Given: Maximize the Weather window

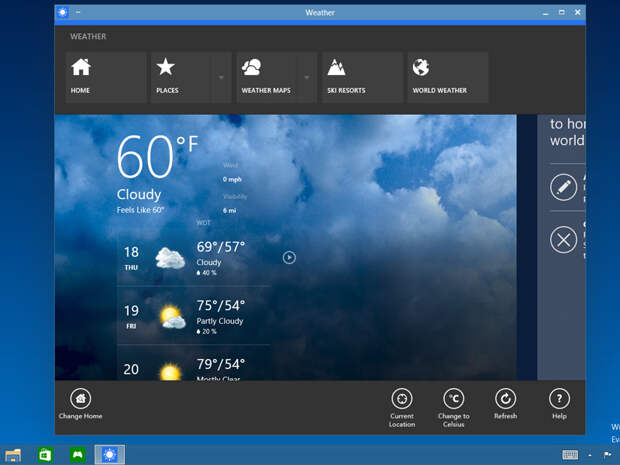Looking at the screenshot, I should click(561, 13).
